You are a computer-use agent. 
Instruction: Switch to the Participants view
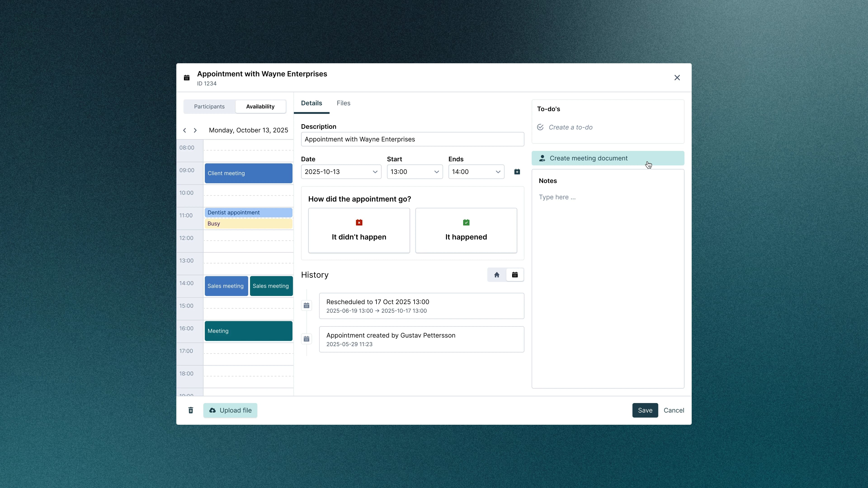(209, 106)
